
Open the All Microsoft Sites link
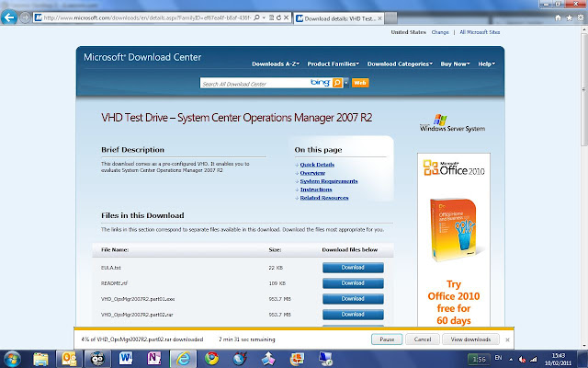[480, 32]
